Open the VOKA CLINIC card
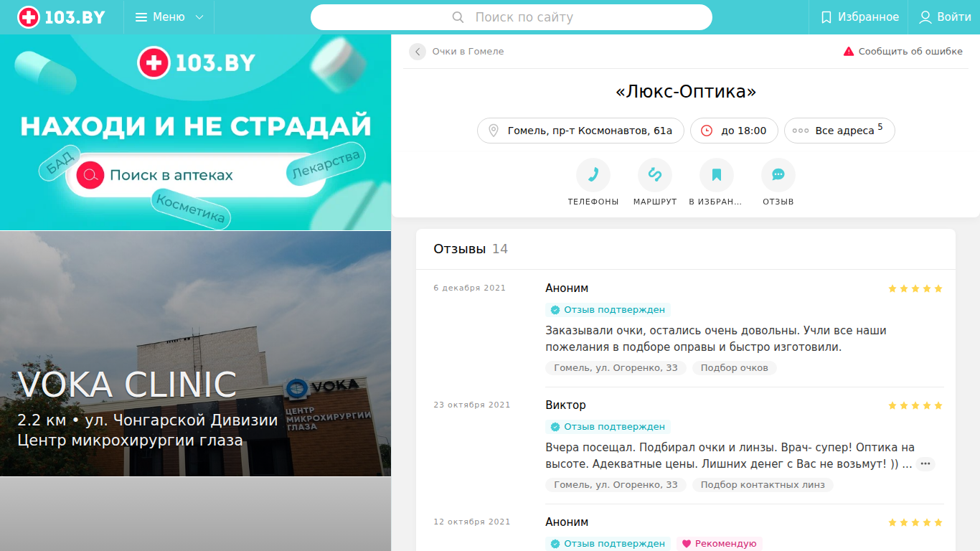The image size is (980, 551). click(x=195, y=354)
